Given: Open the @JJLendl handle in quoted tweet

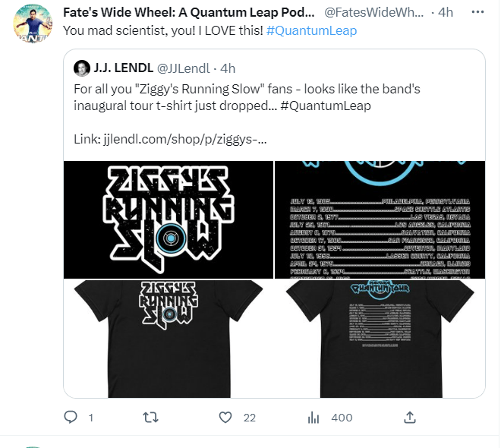Looking at the screenshot, I should point(184,68).
